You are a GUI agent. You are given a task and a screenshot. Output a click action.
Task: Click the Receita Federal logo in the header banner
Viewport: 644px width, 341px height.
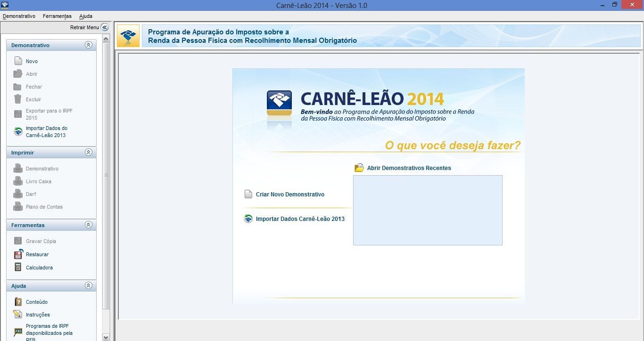[x=128, y=36]
